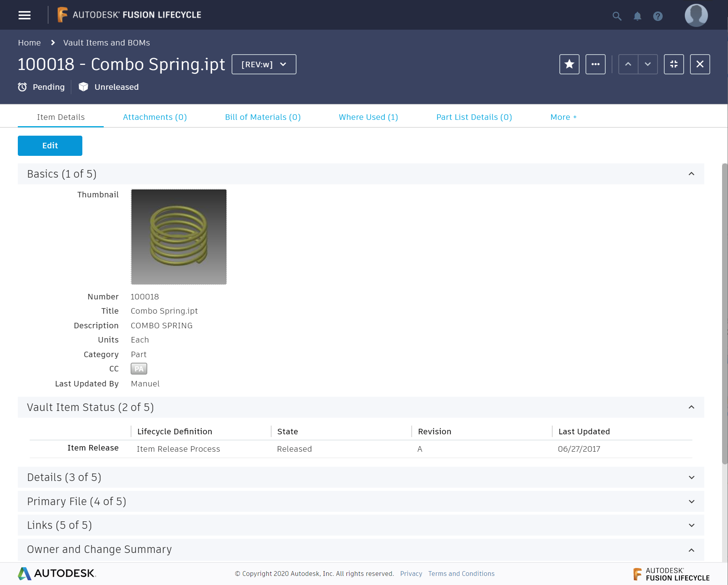Screen dimensions: 728x585
Task: Open the help question mark icon
Action: pos(658,16)
